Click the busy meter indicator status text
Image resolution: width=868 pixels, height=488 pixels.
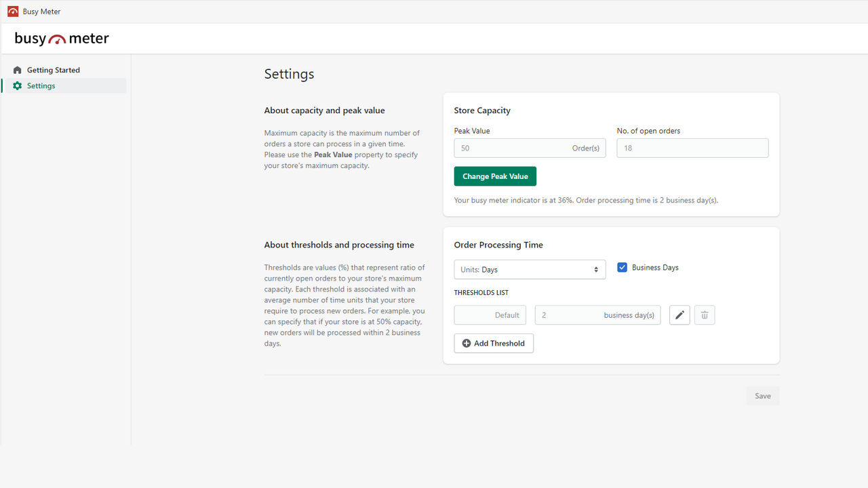pyautogui.click(x=586, y=201)
